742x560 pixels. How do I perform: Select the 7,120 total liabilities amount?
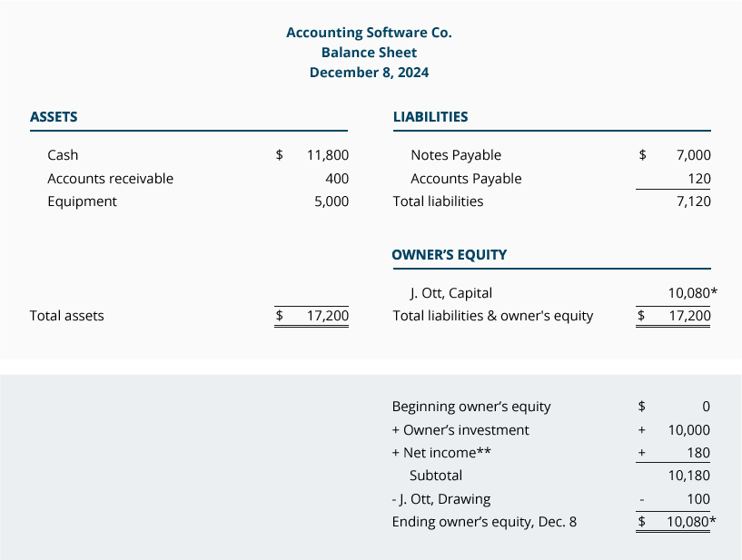(694, 201)
